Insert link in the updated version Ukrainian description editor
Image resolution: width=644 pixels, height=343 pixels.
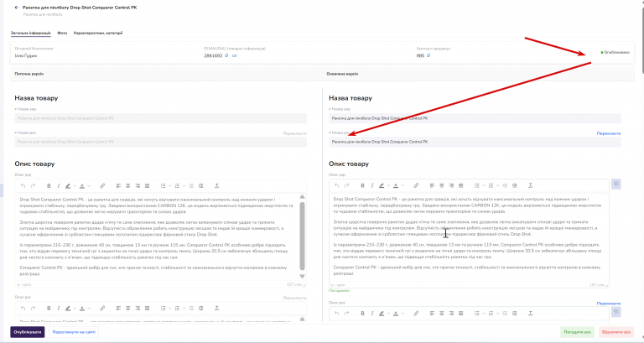tap(416, 185)
